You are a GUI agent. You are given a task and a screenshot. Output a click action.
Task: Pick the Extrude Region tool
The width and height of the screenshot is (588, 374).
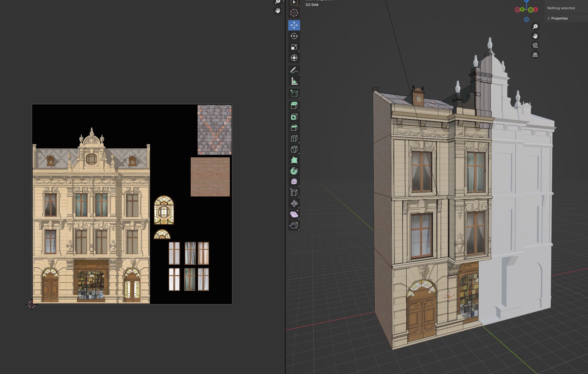point(294,106)
